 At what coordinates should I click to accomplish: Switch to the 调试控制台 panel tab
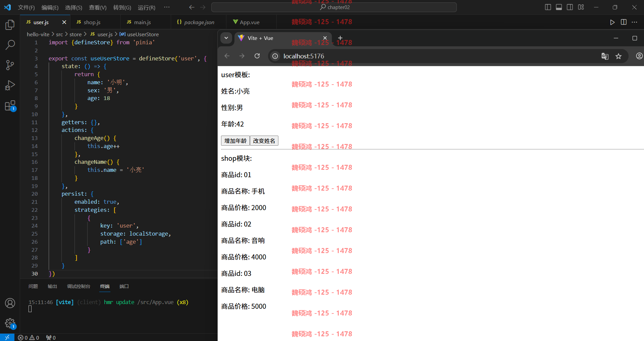(78, 286)
